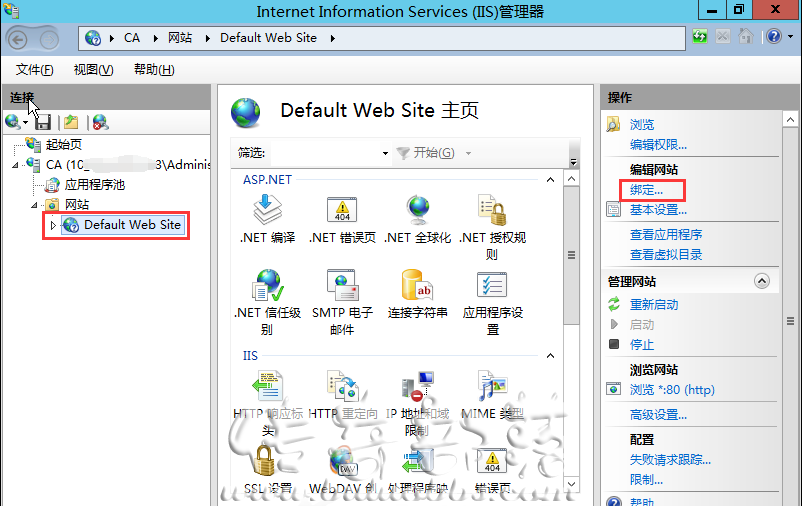Open the .NET 错误页 feature icon

point(342,210)
